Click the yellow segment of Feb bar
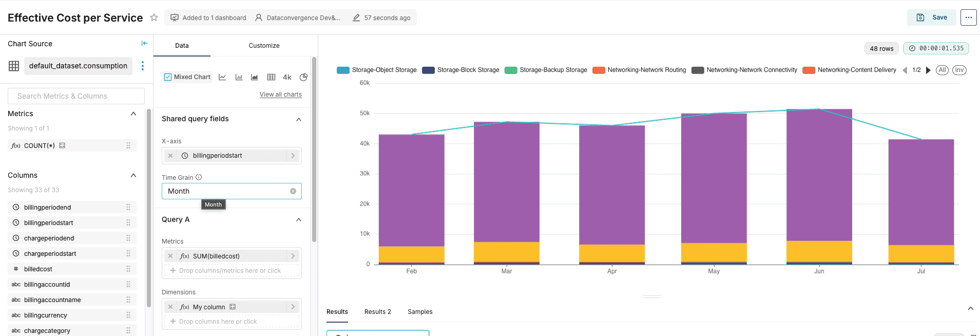 412,254
